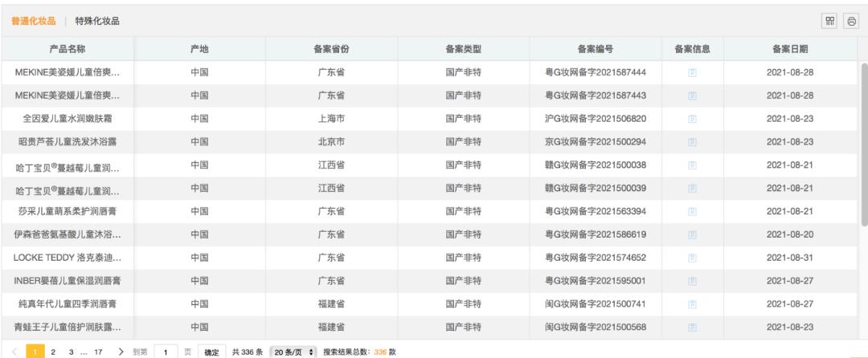
Task: Go to page 3
Action: (x=71, y=352)
